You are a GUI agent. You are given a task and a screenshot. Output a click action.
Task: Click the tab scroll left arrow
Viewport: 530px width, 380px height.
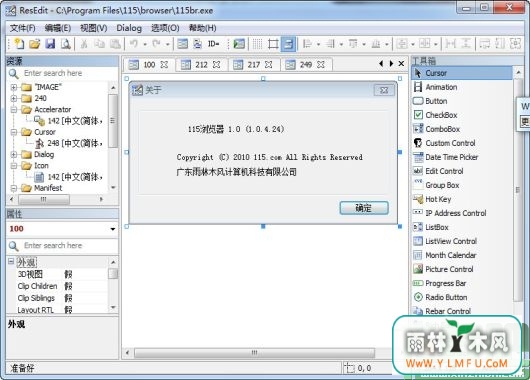pyautogui.click(x=381, y=64)
